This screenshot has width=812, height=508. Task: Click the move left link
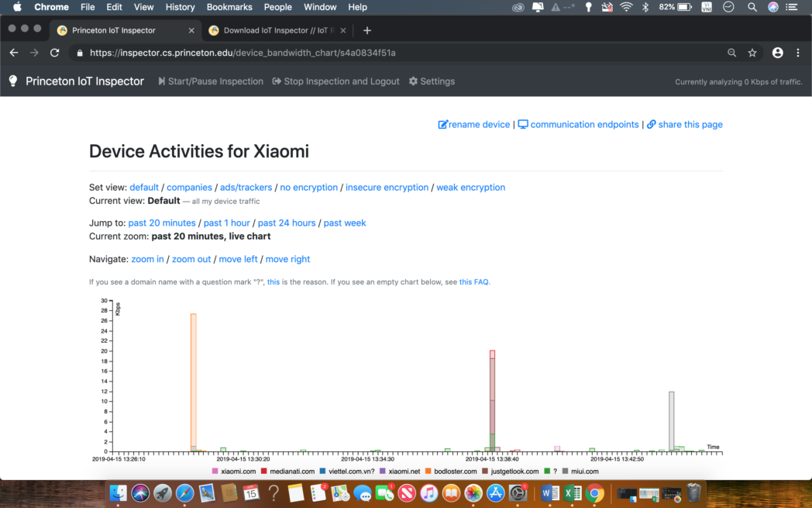[238, 259]
